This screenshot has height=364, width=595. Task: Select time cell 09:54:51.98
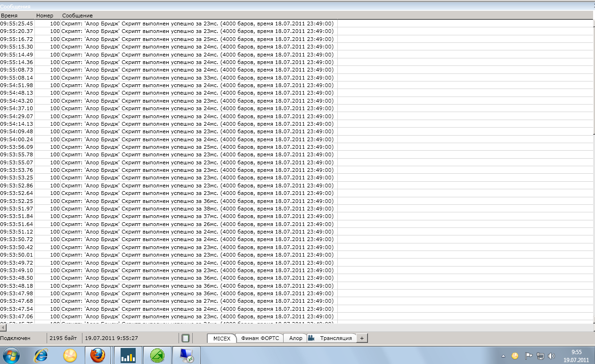click(x=17, y=85)
